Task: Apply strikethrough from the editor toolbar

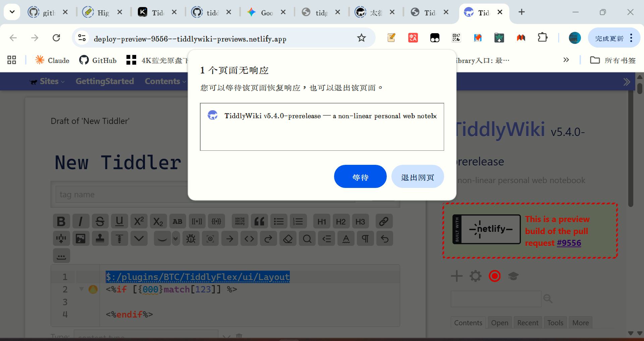Action: pos(100,221)
